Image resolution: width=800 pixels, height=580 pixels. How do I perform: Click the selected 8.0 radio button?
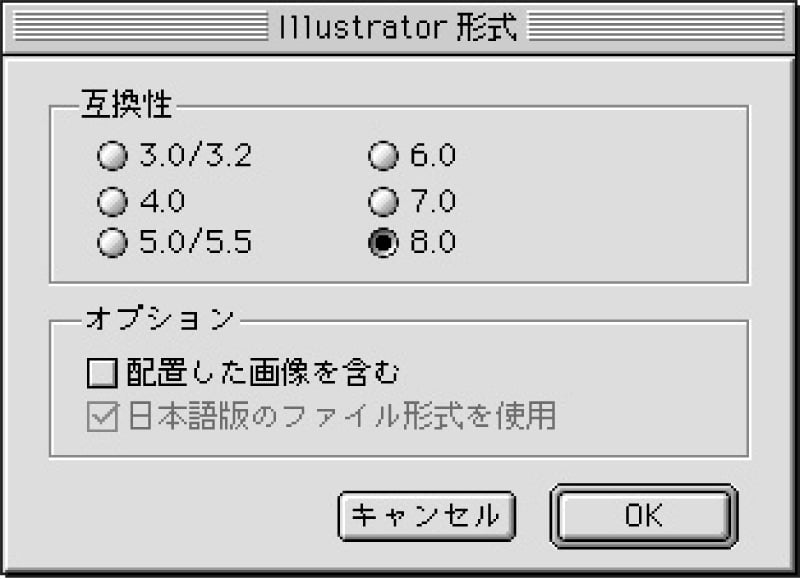click(385, 243)
